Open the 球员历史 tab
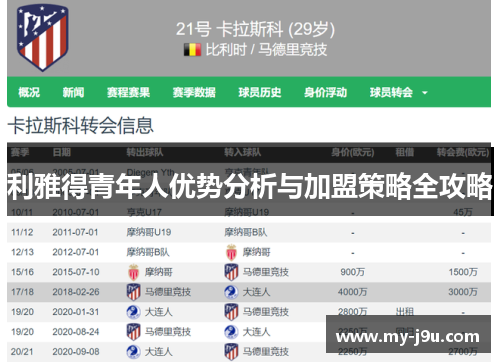 click(x=260, y=92)
